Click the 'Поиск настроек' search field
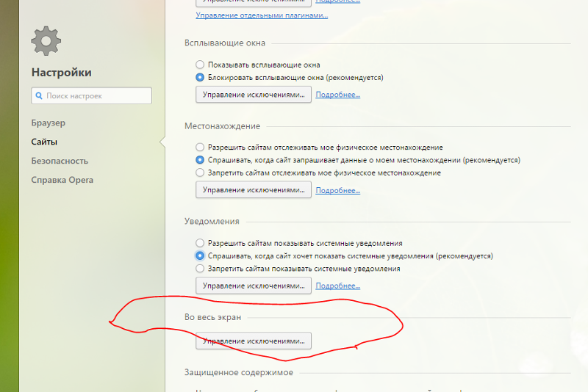 (92, 95)
